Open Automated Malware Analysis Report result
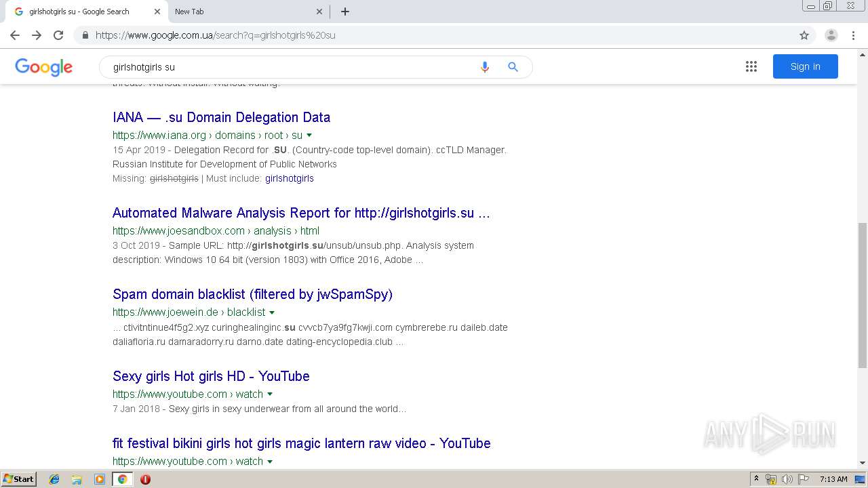This screenshot has width=868, height=488. tap(301, 213)
